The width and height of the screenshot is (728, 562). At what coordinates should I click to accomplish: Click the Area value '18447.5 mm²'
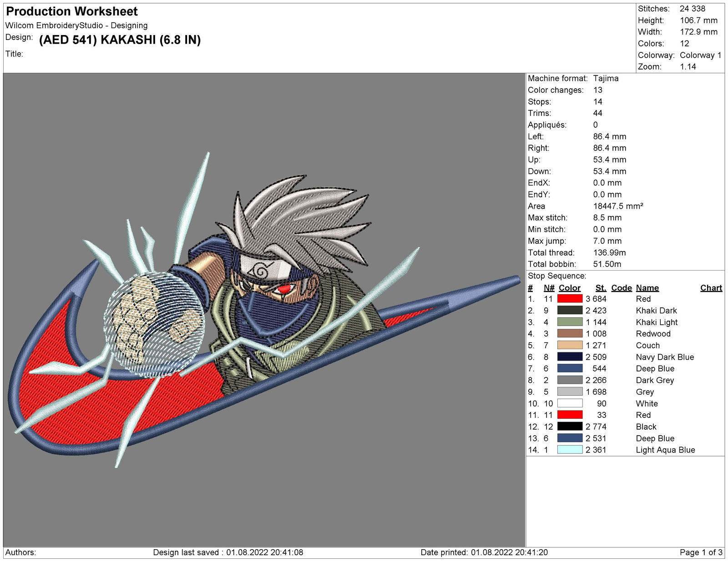(x=618, y=206)
